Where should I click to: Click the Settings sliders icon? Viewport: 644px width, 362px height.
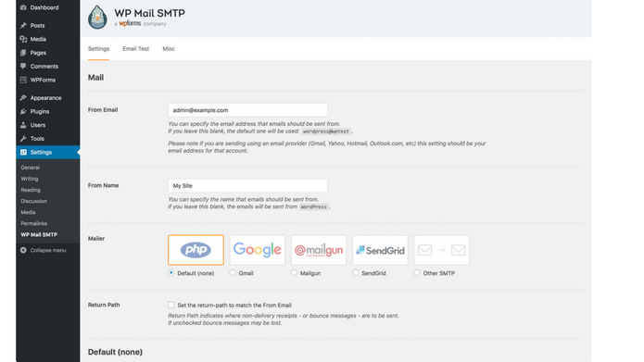point(23,152)
